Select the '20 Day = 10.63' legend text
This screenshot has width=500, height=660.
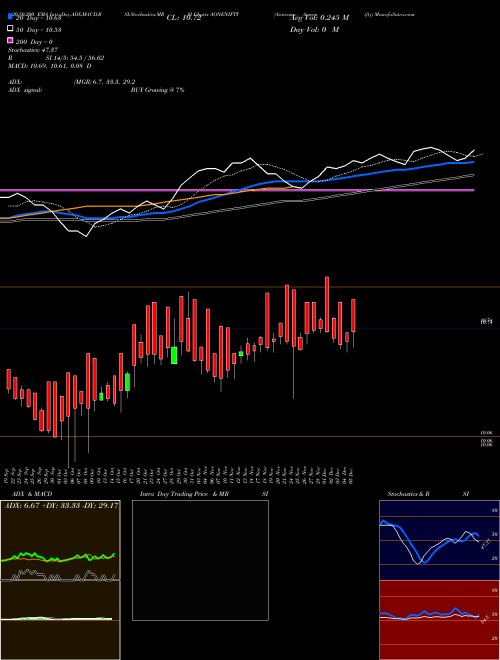click(39, 18)
